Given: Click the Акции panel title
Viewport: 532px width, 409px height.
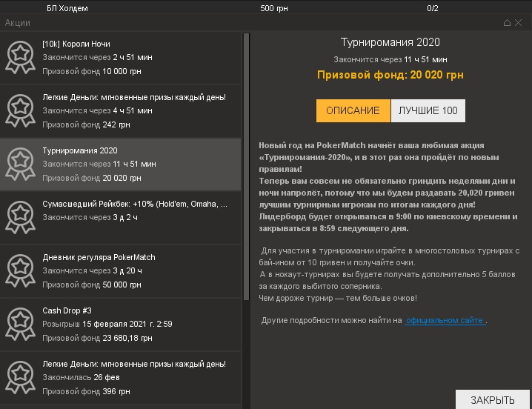Looking at the screenshot, I should (18, 23).
